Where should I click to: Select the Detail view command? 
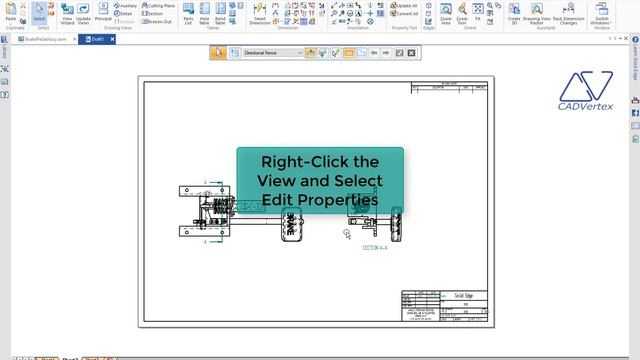[123, 13]
